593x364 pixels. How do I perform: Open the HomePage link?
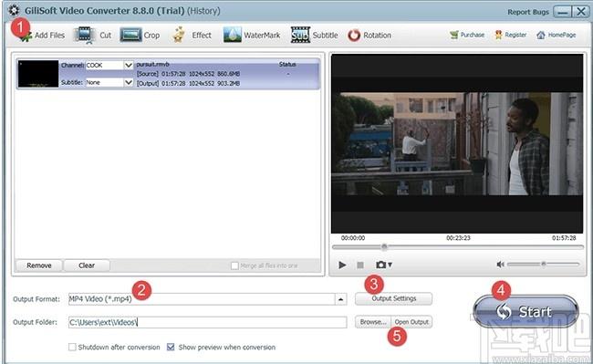556,35
